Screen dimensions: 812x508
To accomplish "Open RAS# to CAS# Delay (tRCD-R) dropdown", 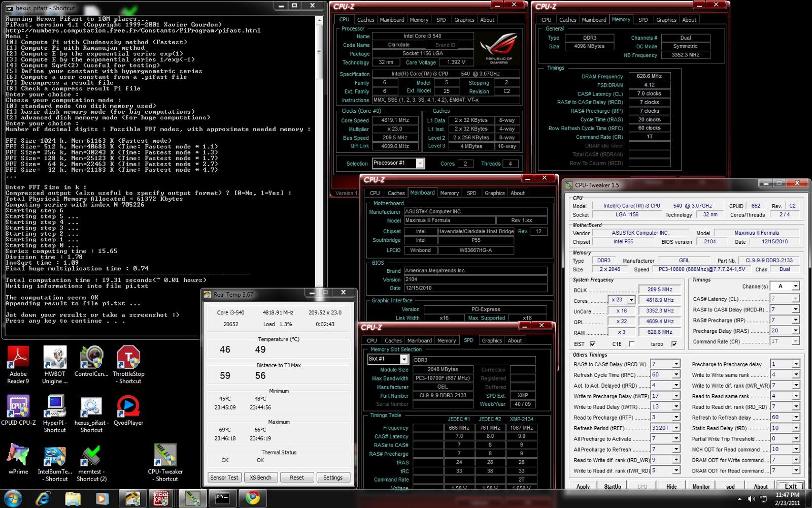I will (x=795, y=309).
